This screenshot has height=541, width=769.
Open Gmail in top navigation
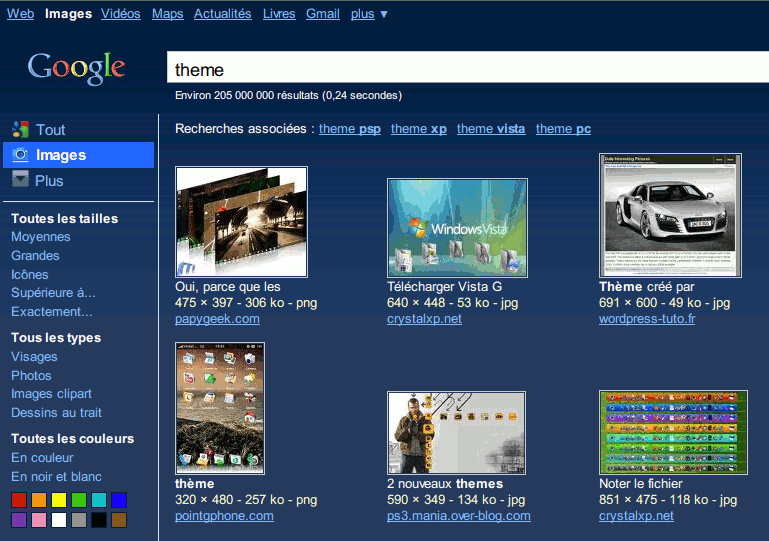(x=323, y=14)
